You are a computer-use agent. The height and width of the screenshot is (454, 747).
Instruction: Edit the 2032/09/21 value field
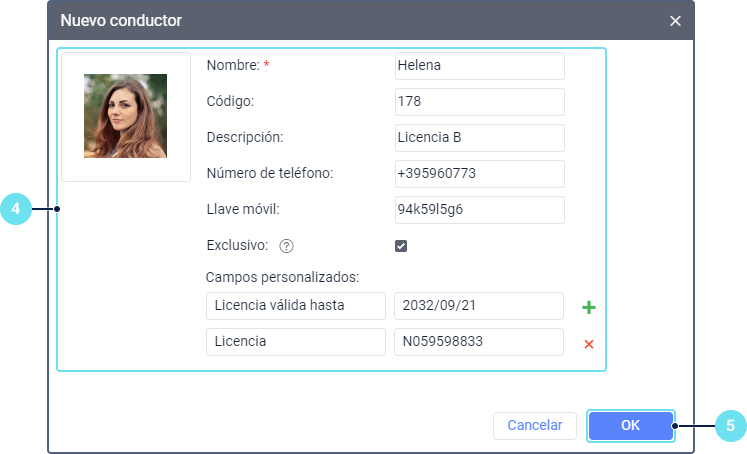pyautogui.click(x=479, y=306)
